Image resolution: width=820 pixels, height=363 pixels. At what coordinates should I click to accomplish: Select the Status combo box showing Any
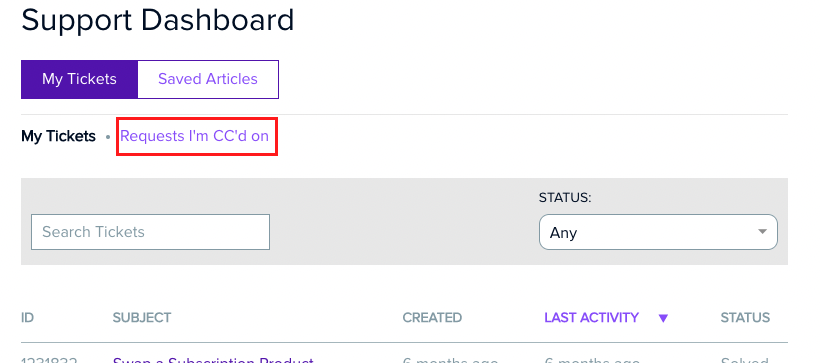tap(658, 232)
